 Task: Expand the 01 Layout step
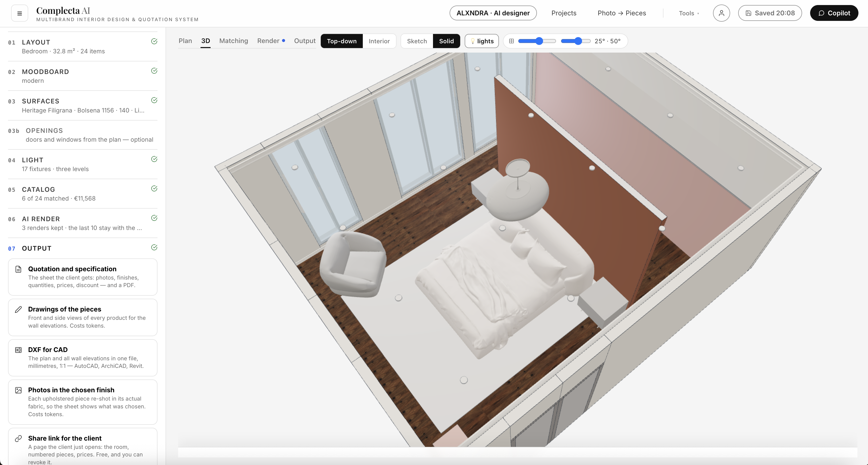[83, 47]
